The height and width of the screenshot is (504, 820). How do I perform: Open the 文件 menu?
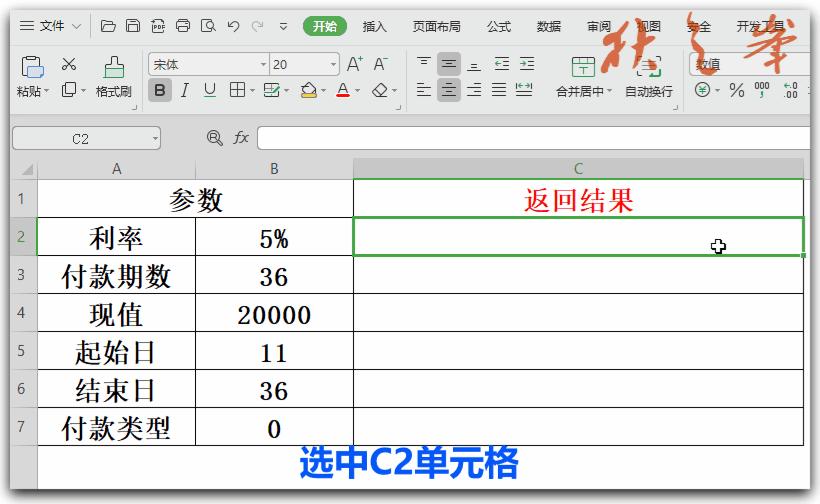pyautogui.click(x=50, y=26)
